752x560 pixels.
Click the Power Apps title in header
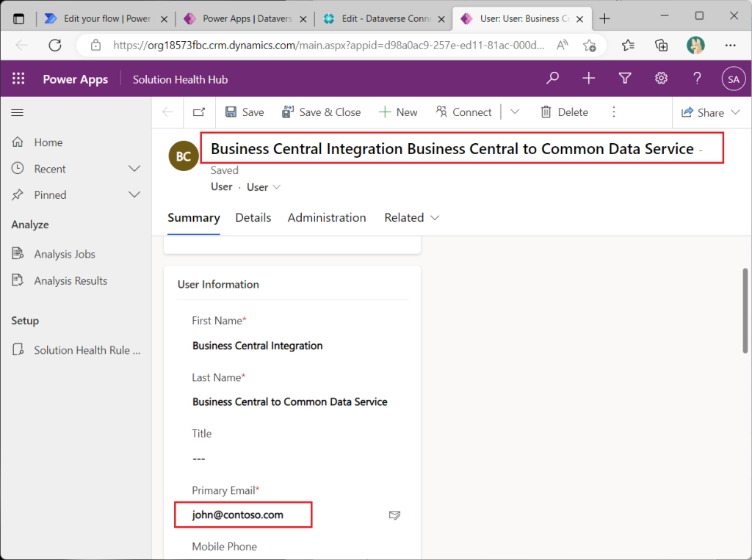click(x=76, y=79)
